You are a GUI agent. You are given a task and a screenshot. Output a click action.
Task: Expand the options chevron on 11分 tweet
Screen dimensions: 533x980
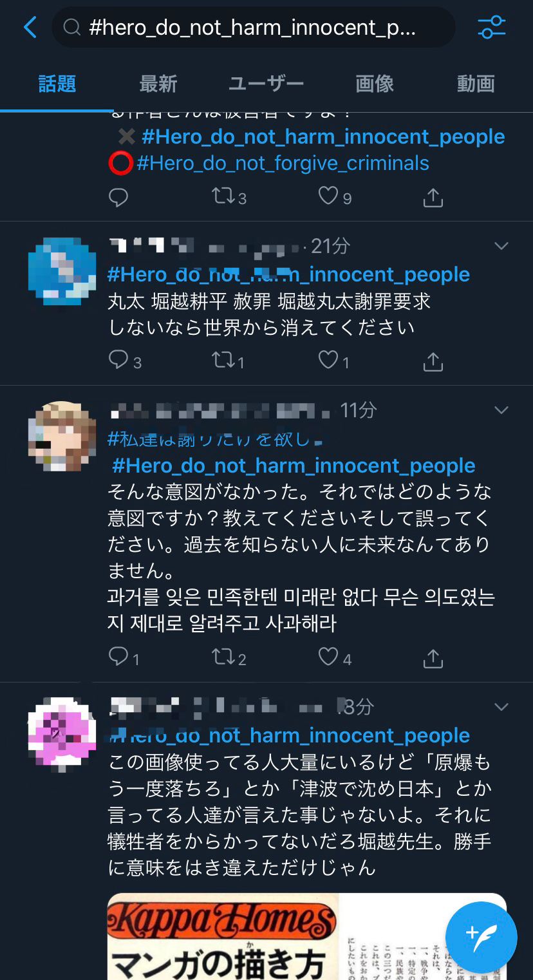click(501, 410)
